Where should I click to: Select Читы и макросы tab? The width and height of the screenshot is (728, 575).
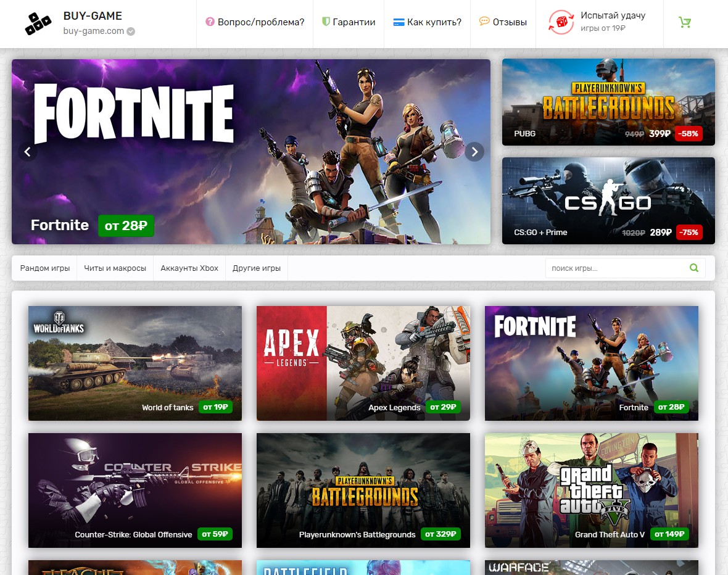(x=115, y=268)
